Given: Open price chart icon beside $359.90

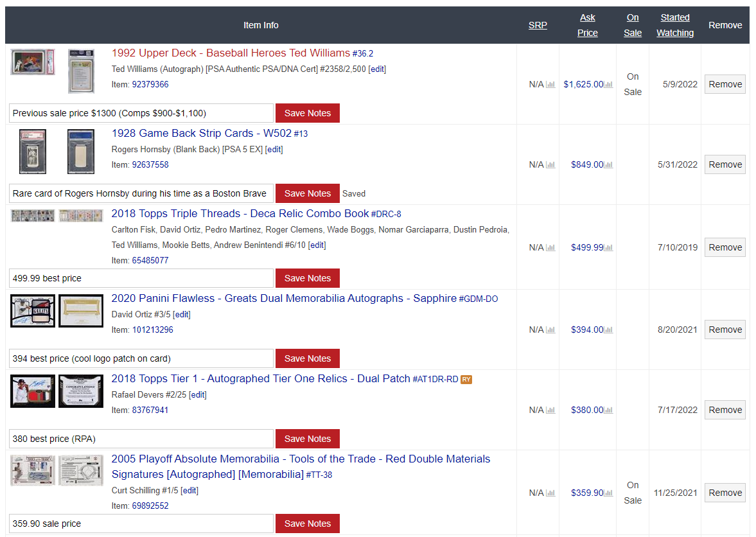Looking at the screenshot, I should tap(608, 493).
